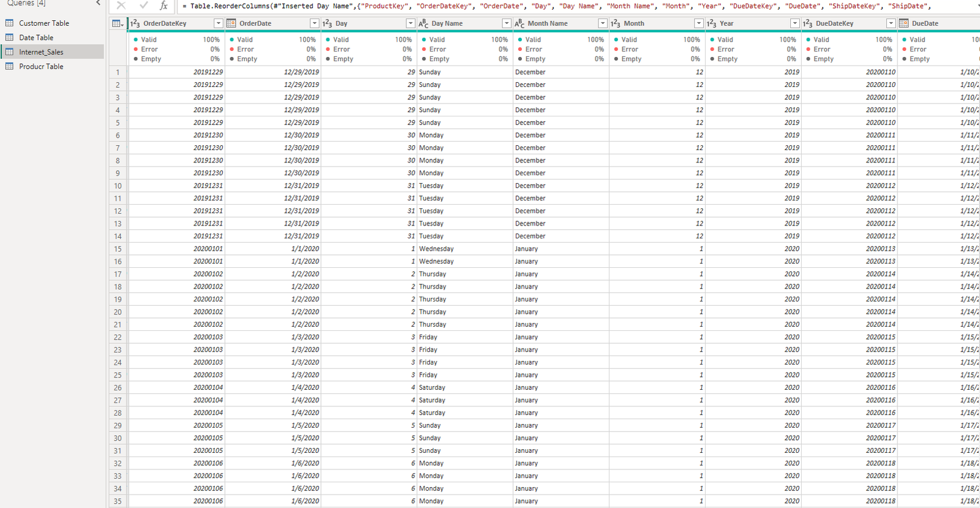Click Day Name cell Saturday in row 26
The image size is (980, 508).
point(465,388)
